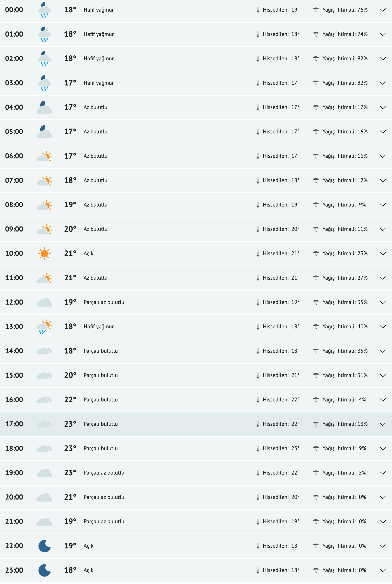The width and height of the screenshot is (392, 584).
Task: Expand the 13:00 hourly details
Action: coord(383,326)
